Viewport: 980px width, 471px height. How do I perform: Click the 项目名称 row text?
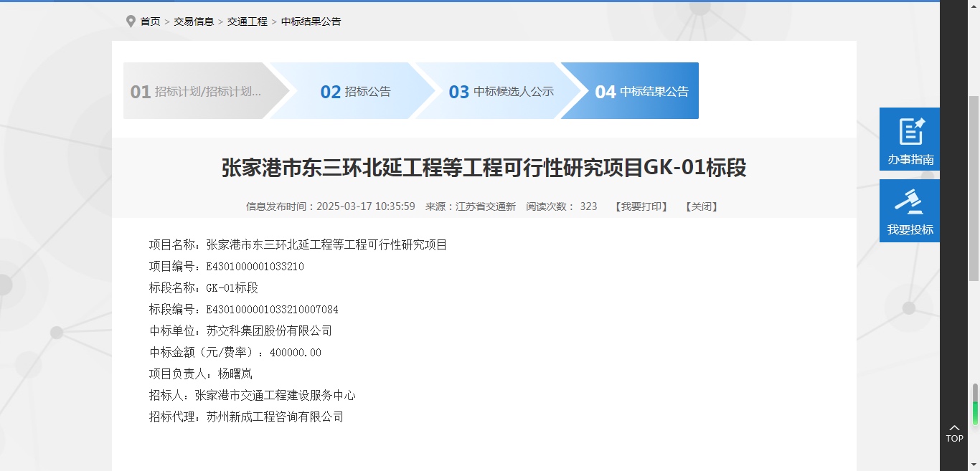point(298,245)
